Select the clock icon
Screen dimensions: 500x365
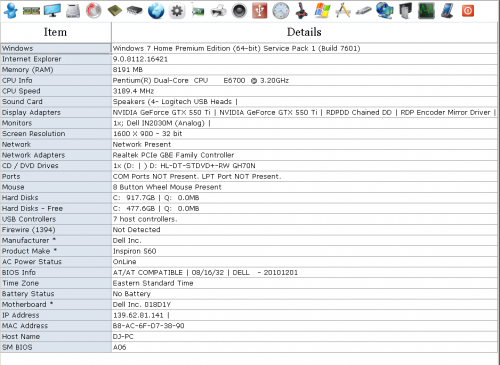pyautogui.click(x=281, y=11)
